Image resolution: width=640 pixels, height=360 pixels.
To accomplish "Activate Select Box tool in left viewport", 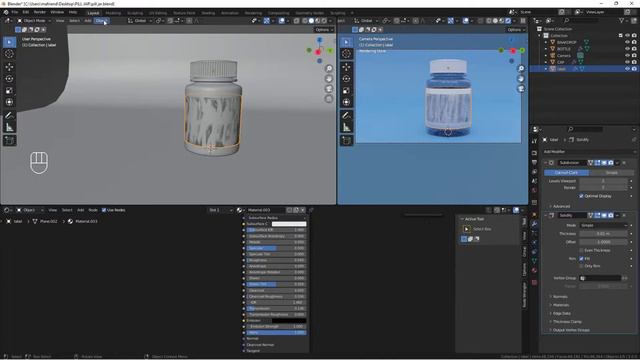I will pos(9,42).
